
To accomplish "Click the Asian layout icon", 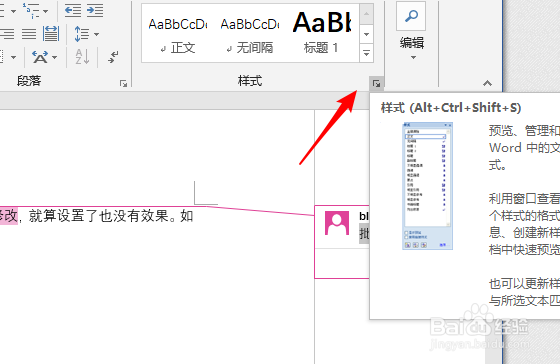I will 40,57.
